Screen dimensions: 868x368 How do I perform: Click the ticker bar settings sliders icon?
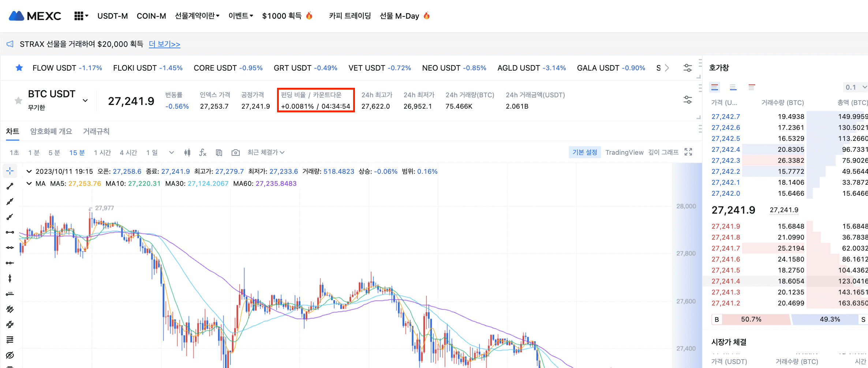(688, 68)
